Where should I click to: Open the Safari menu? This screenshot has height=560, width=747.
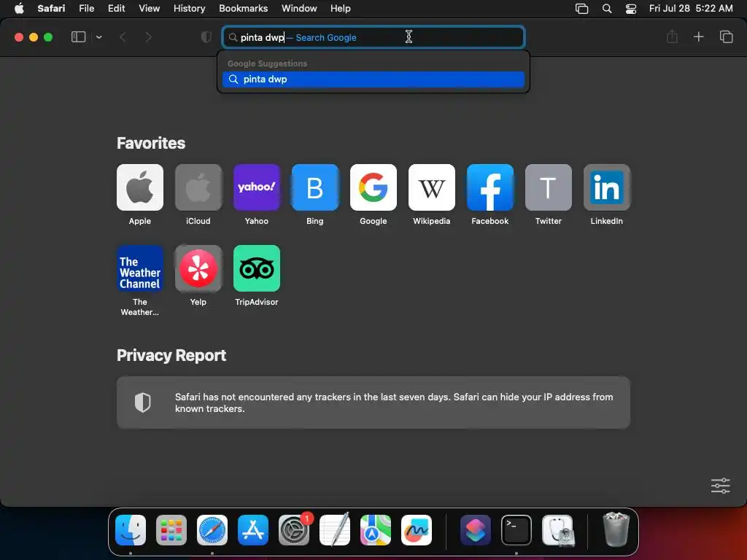pos(52,9)
